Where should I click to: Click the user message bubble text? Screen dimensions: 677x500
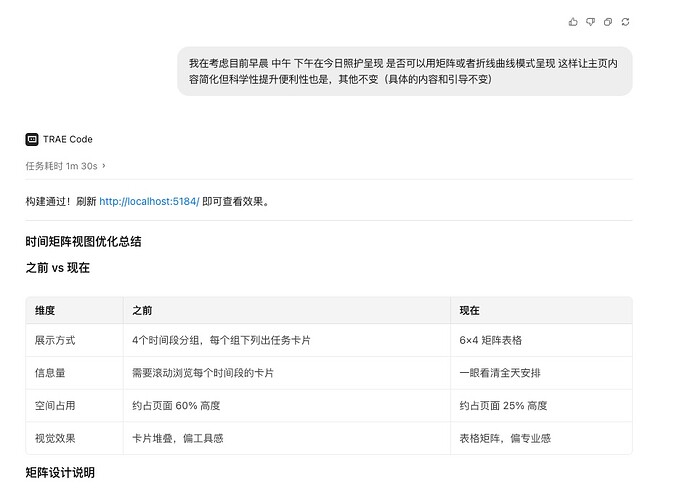[405, 71]
